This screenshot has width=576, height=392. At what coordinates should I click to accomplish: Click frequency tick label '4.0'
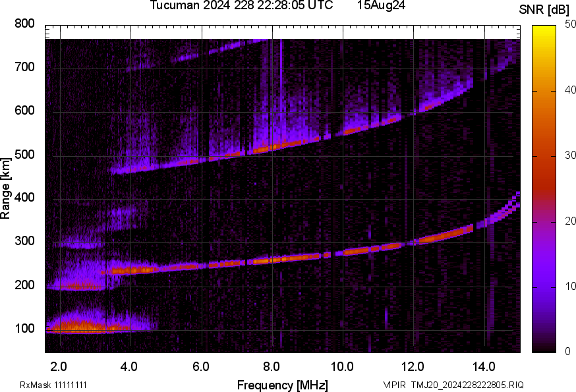[129, 367]
